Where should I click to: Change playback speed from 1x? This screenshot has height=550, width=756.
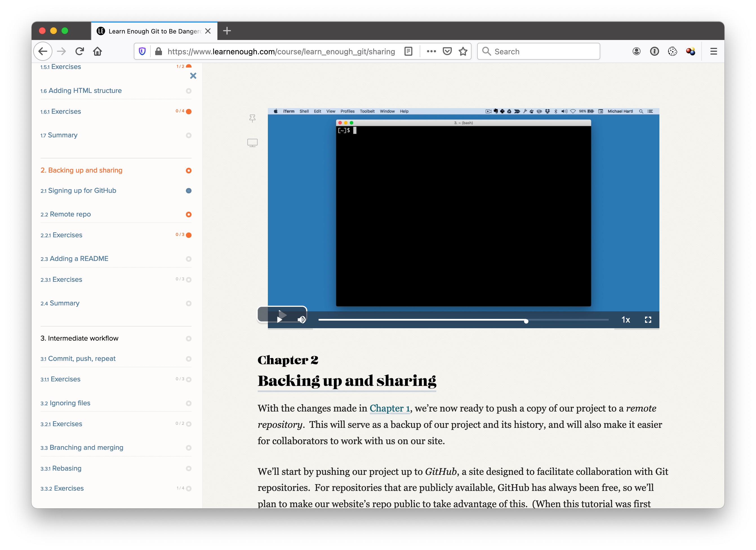[626, 320]
